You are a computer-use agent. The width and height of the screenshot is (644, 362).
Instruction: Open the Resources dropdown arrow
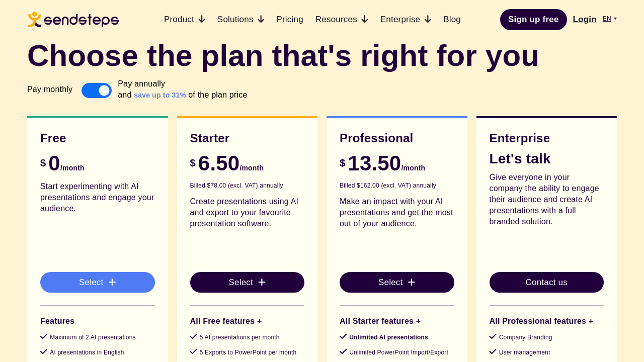click(x=365, y=20)
